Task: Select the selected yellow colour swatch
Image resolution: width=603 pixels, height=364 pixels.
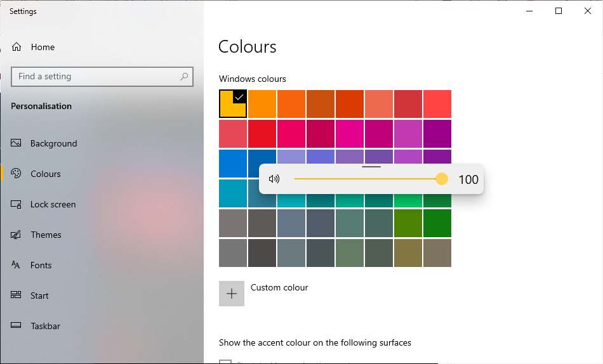Action: 233,104
